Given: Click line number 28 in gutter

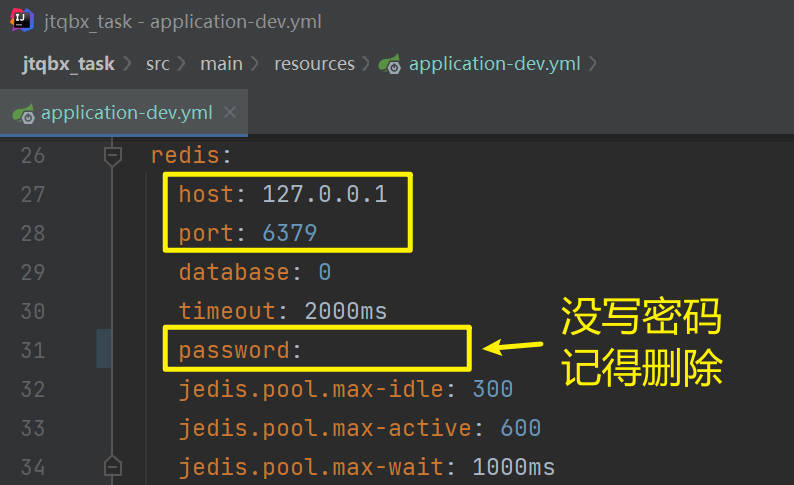Looking at the screenshot, I should point(33,234).
